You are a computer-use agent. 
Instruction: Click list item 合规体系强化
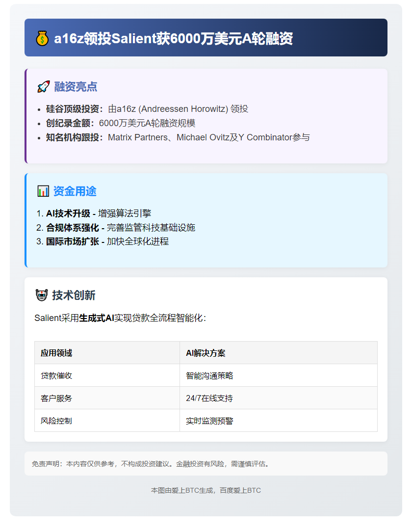click(120, 228)
